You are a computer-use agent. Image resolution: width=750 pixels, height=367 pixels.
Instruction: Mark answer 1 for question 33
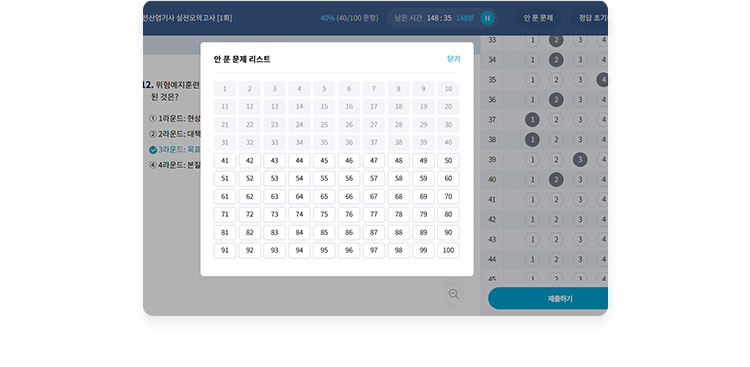532,40
